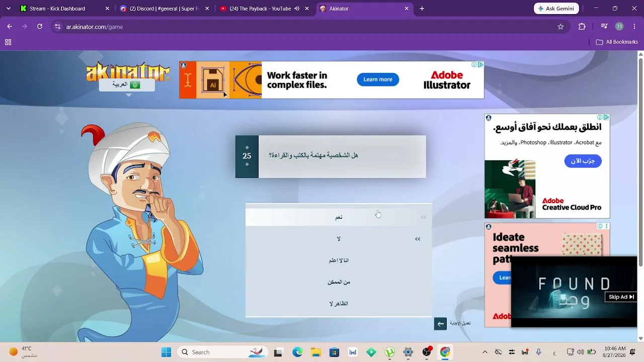This screenshot has height=362, width=644.
Task: Answer لا (no) to the question
Action: 339,239
